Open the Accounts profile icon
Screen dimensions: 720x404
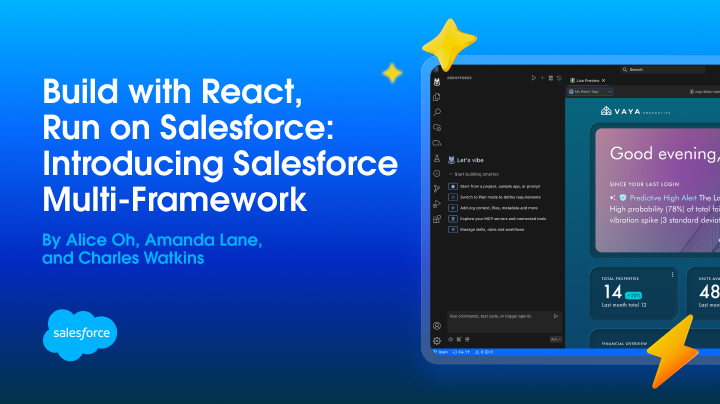point(437,326)
